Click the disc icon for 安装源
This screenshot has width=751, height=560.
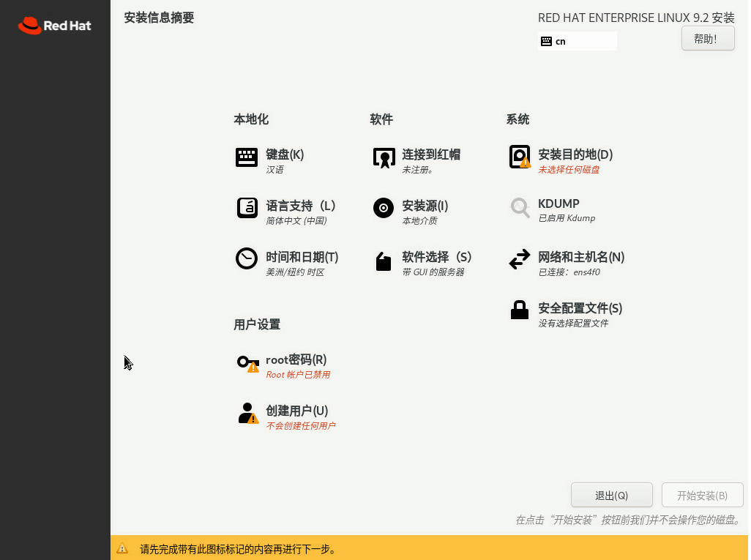384,208
